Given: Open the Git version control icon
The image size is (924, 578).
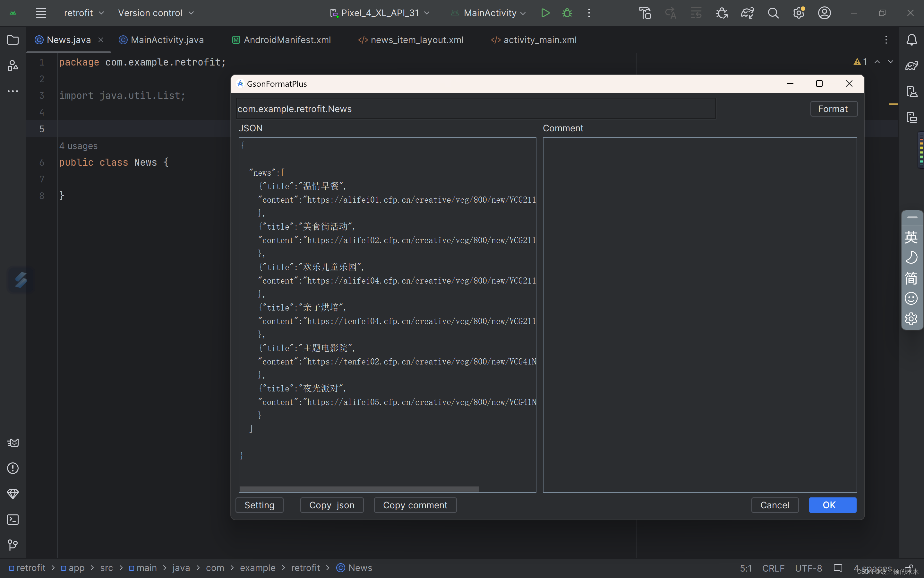Looking at the screenshot, I should coord(13,545).
